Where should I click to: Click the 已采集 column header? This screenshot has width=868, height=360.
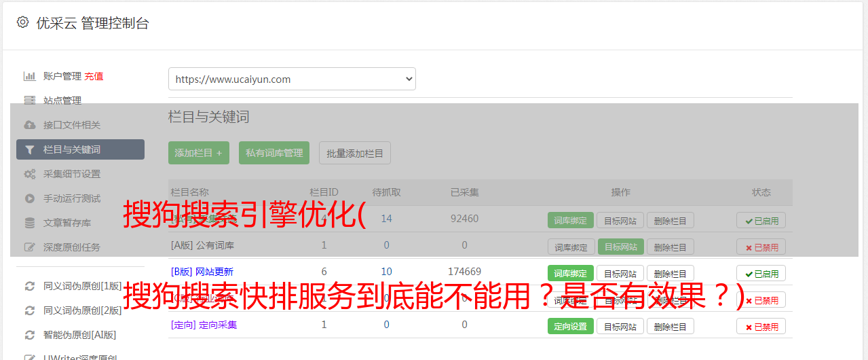pos(464,192)
